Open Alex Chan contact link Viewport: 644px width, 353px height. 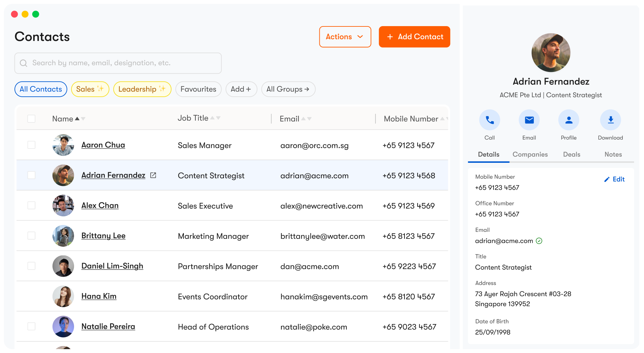(100, 205)
